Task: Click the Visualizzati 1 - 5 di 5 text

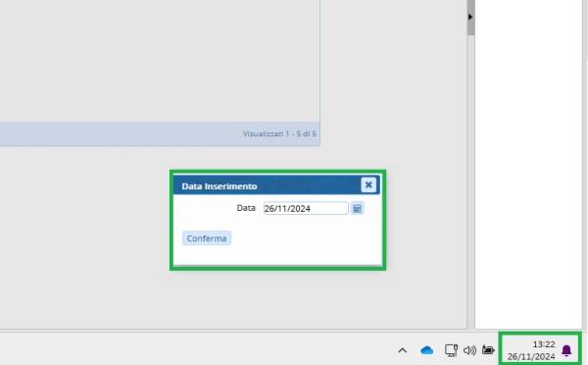Action: coord(279,133)
